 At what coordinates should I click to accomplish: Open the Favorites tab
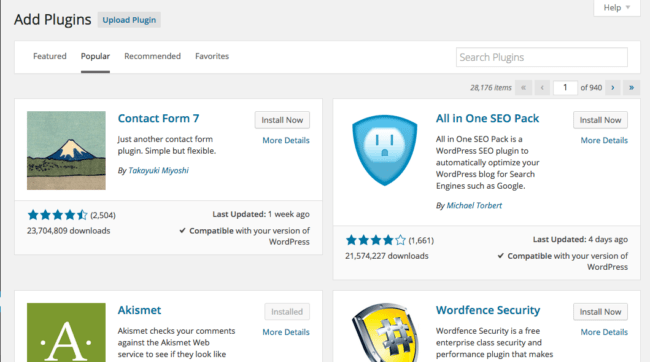(x=212, y=56)
